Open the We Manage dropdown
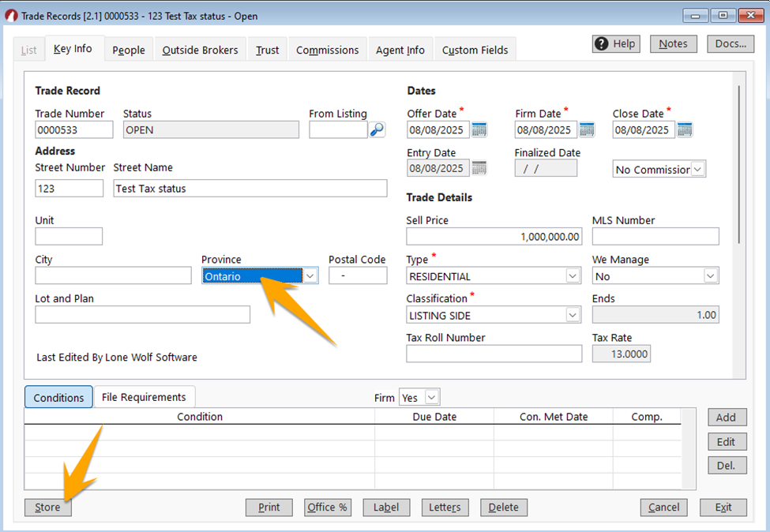The height and width of the screenshot is (532, 770). (x=712, y=275)
